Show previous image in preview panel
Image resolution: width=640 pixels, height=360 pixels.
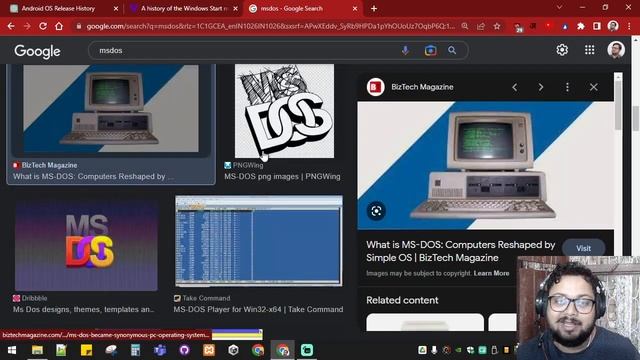[x=515, y=87]
